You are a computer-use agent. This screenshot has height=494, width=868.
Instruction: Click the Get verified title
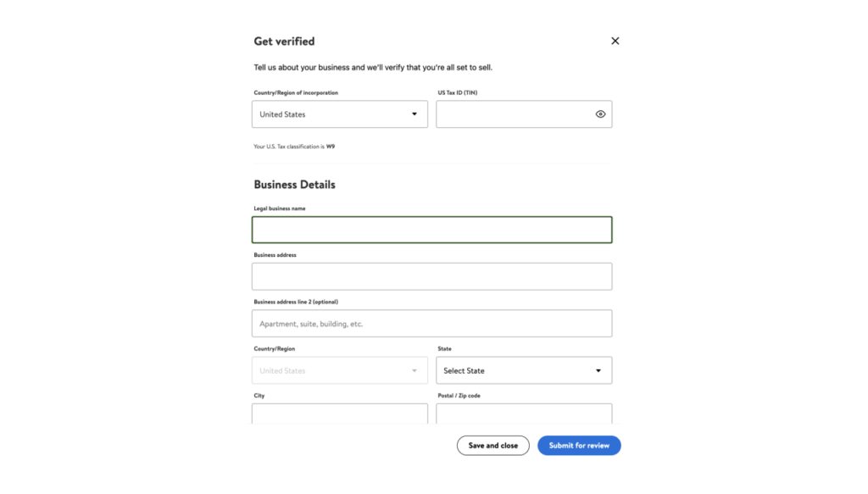tap(282, 41)
